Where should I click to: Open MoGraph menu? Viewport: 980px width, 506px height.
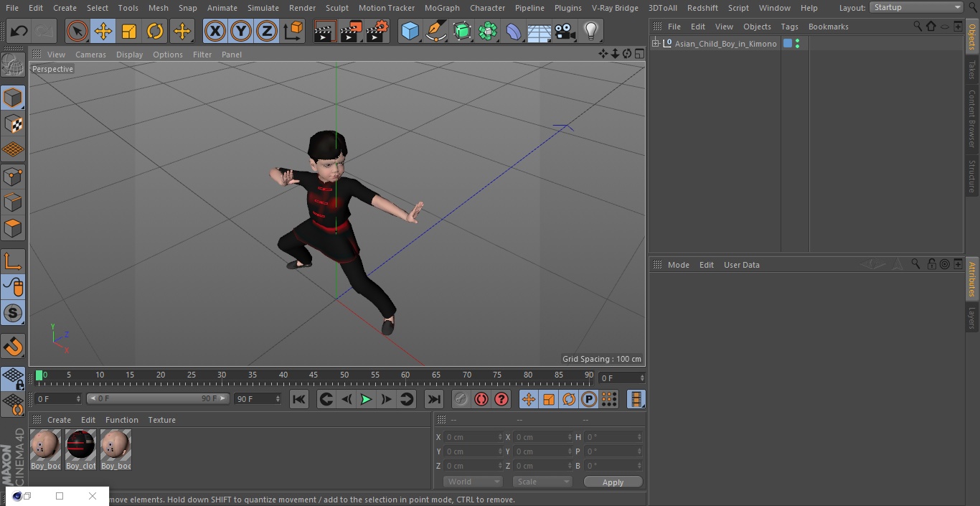442,8
